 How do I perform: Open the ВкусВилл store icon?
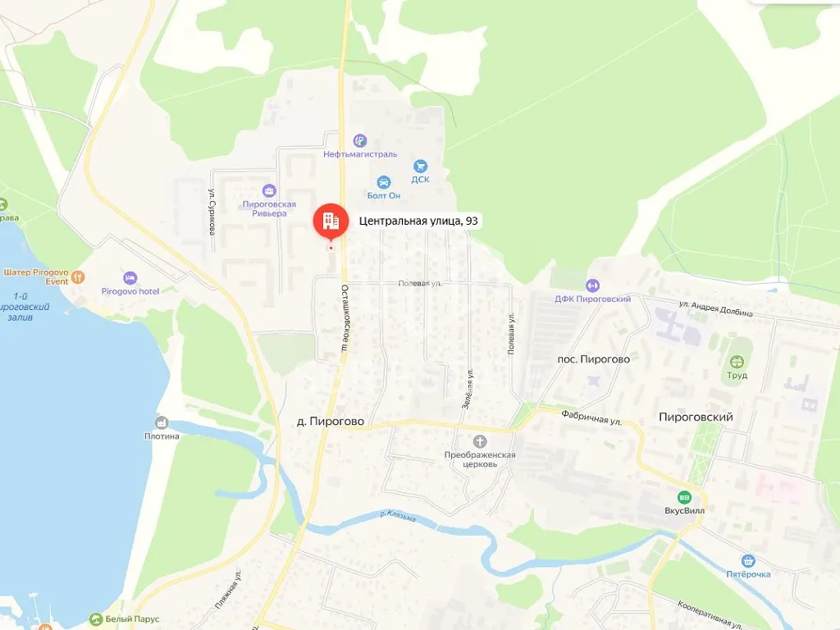pos(684,498)
